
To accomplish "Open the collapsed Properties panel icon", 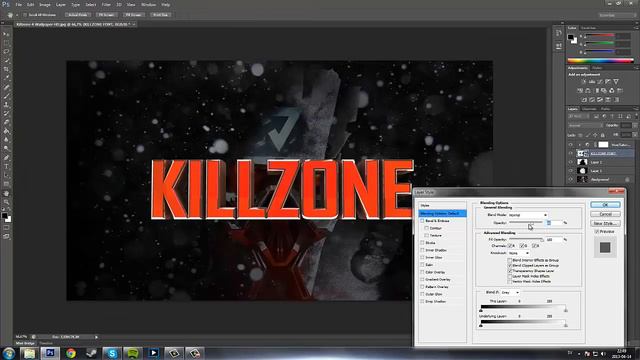I will 559,46.
